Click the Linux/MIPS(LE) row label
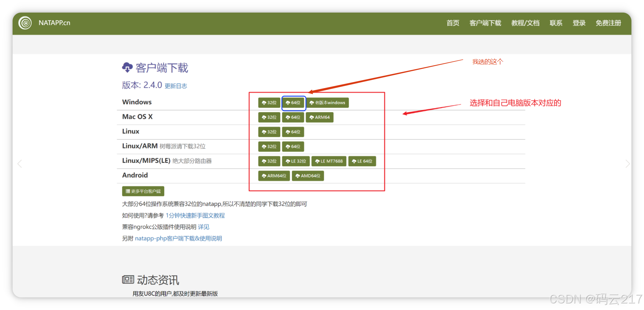The width and height of the screenshot is (644, 310). (x=146, y=161)
